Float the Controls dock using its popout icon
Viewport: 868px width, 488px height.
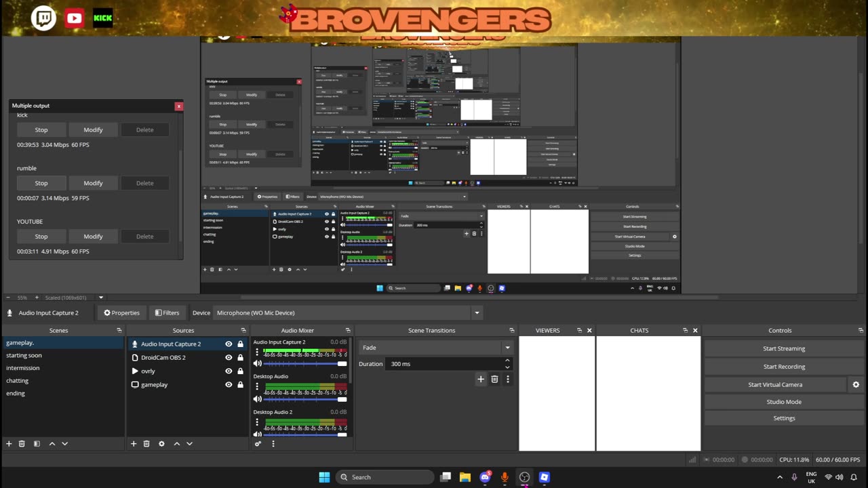pyautogui.click(x=860, y=331)
